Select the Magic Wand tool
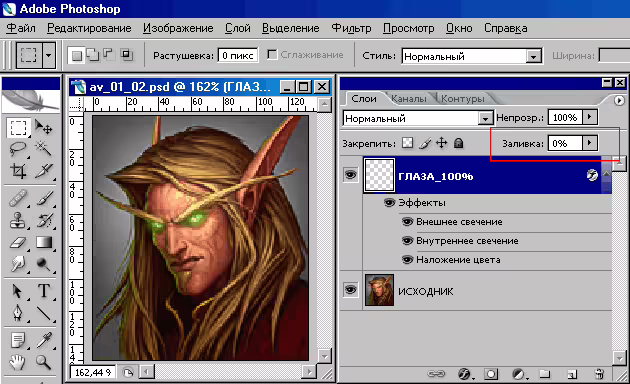The height and width of the screenshot is (384, 630). pyautogui.click(x=43, y=149)
